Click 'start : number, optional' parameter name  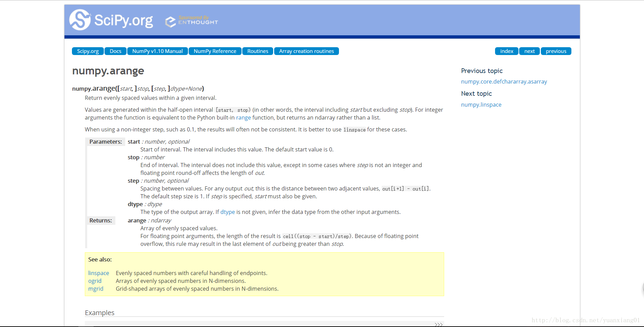[x=158, y=142]
